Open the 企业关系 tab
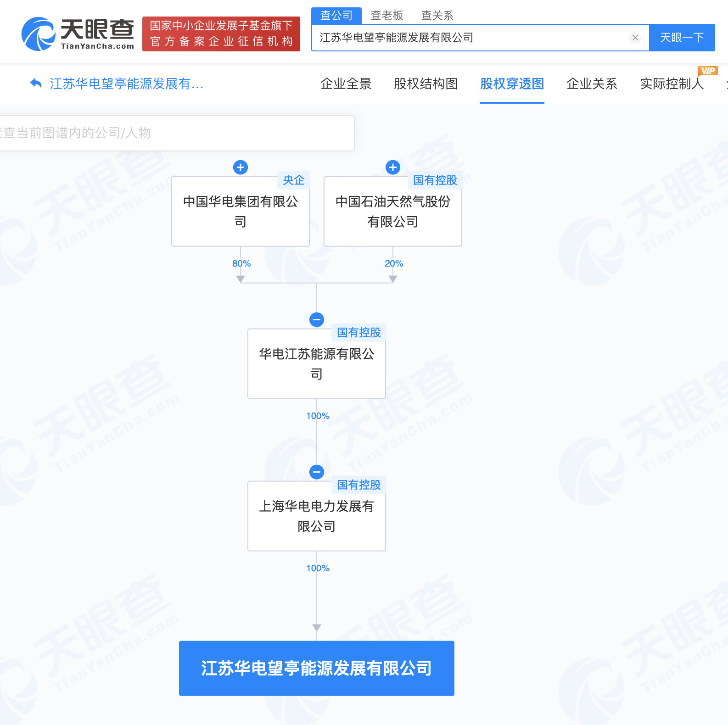 [x=592, y=84]
